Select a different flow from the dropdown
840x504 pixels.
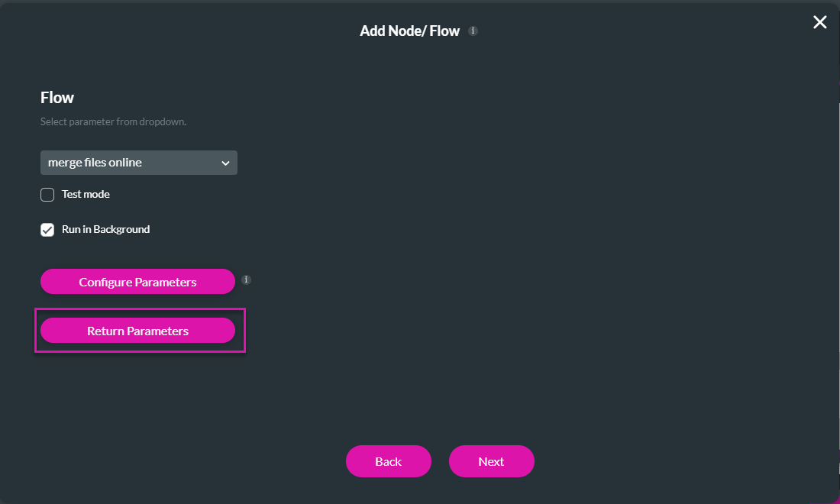[138, 163]
